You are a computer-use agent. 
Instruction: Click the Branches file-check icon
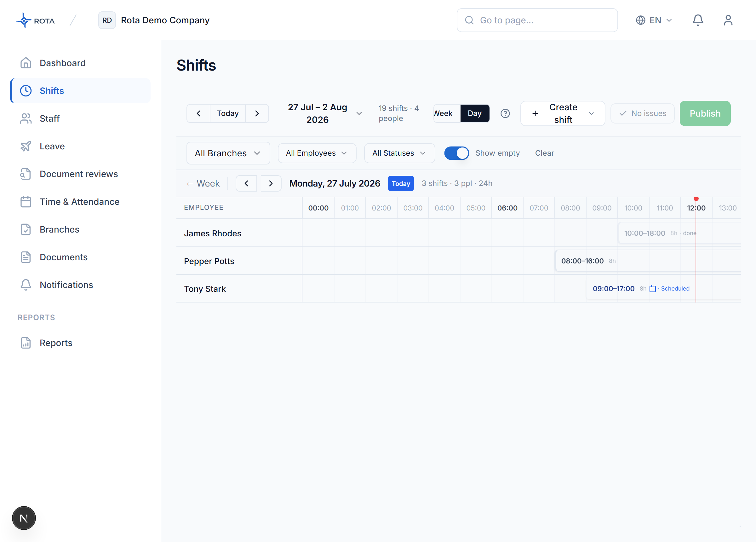coord(26,229)
